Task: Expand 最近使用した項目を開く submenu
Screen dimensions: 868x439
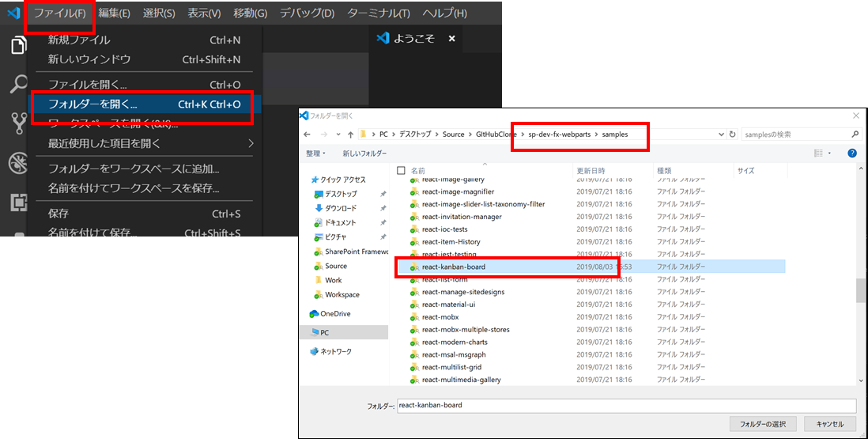Action: click(251, 144)
